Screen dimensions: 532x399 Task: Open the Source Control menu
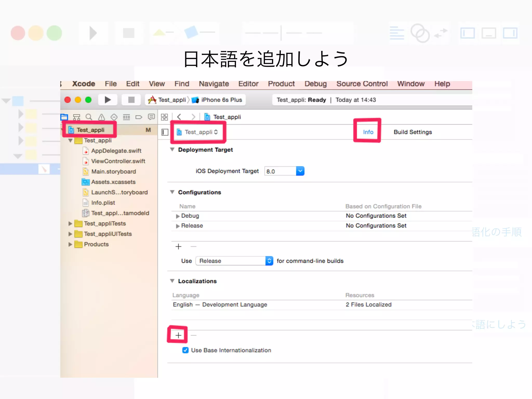(x=362, y=84)
